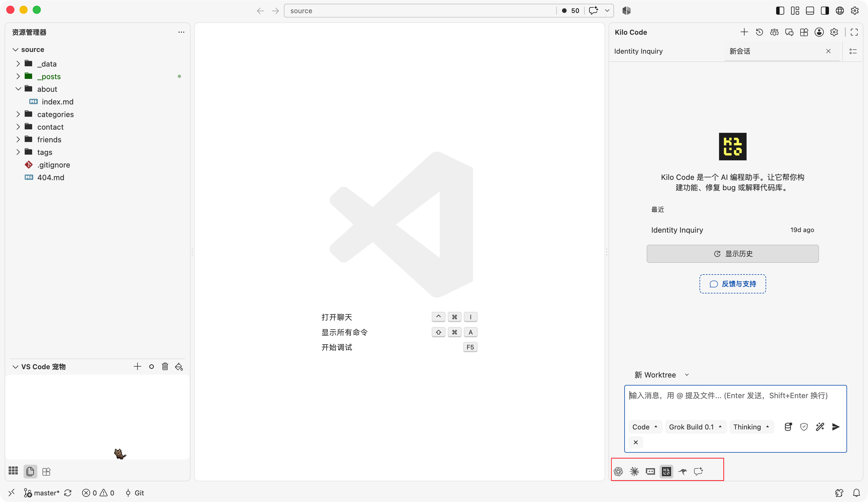
Task: Open the sparkle chat panel icon in bottom bar
Action: tap(698, 471)
